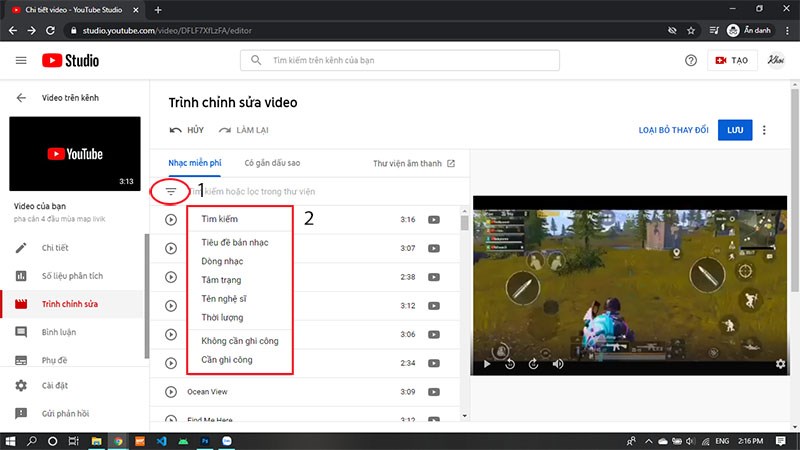Open Visual Studio Code from taskbar
800x450 pixels.
(x=161, y=441)
